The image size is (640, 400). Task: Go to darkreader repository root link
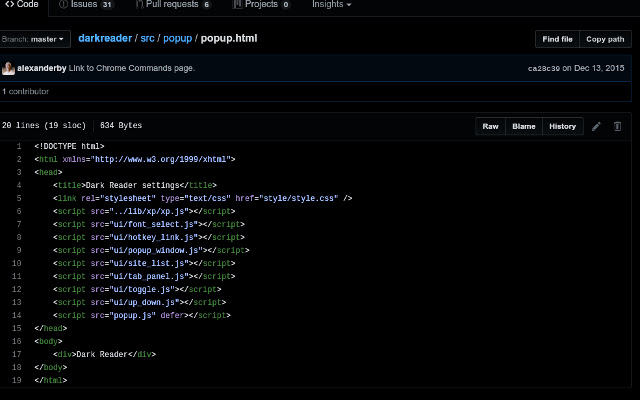pyautogui.click(x=104, y=39)
